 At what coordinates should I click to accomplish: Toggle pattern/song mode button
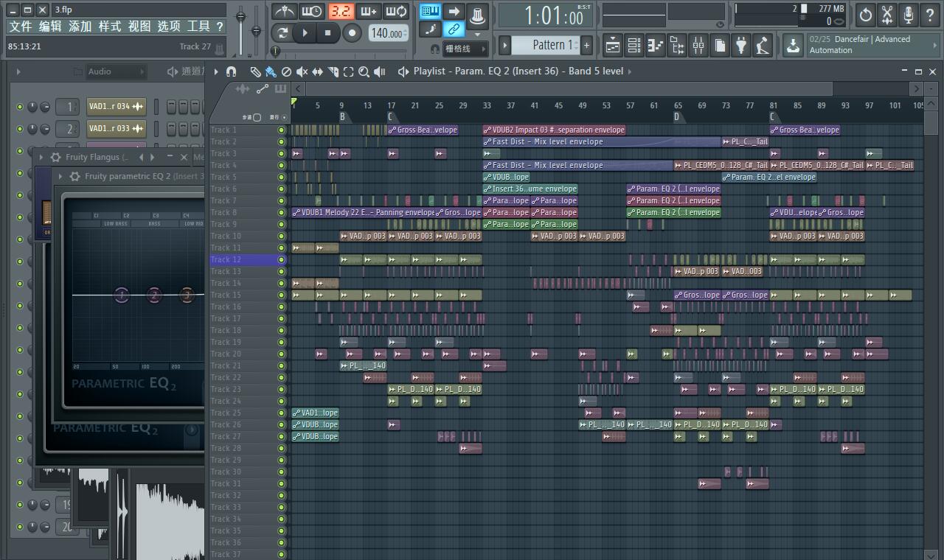[x=282, y=32]
